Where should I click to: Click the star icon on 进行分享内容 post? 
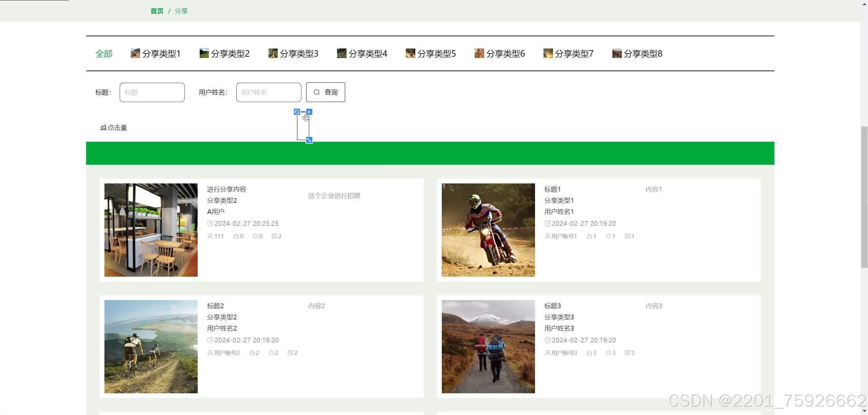coord(255,236)
